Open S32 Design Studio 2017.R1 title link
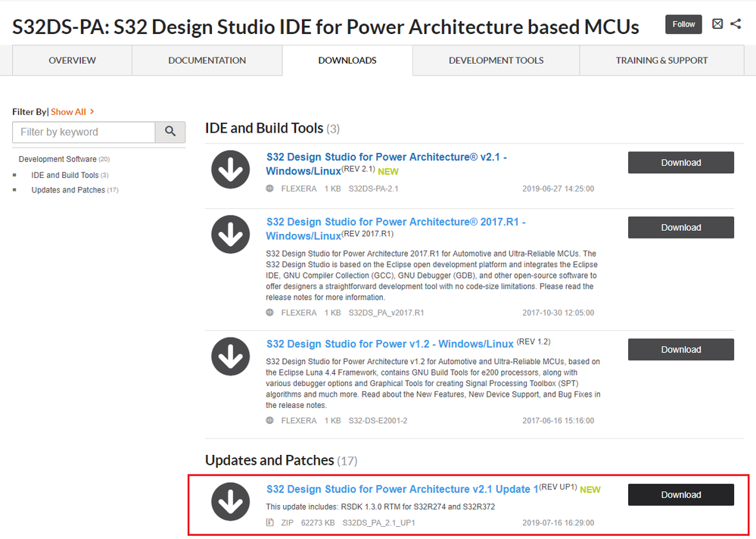Image resolution: width=756 pixels, height=539 pixels. [395, 229]
